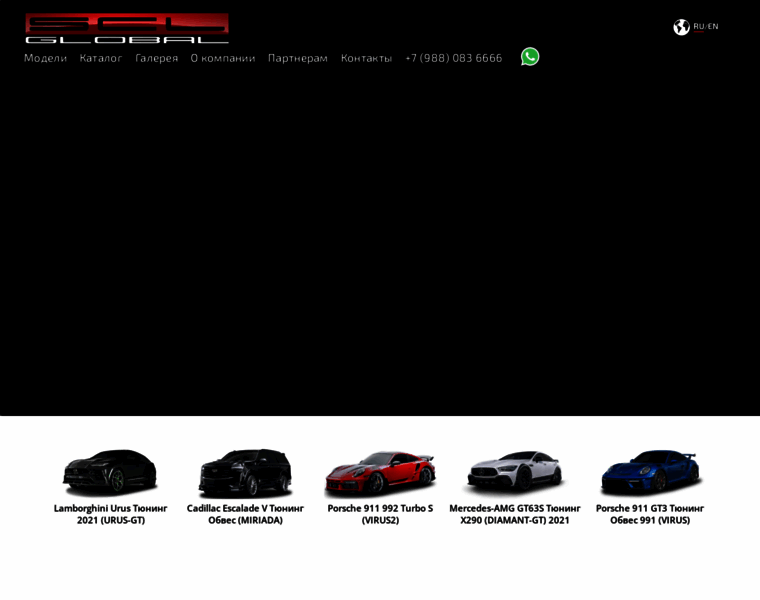The width and height of the screenshot is (760, 600).
Task: Select the white Mercedes-AMG GT63S image
Action: point(515,473)
